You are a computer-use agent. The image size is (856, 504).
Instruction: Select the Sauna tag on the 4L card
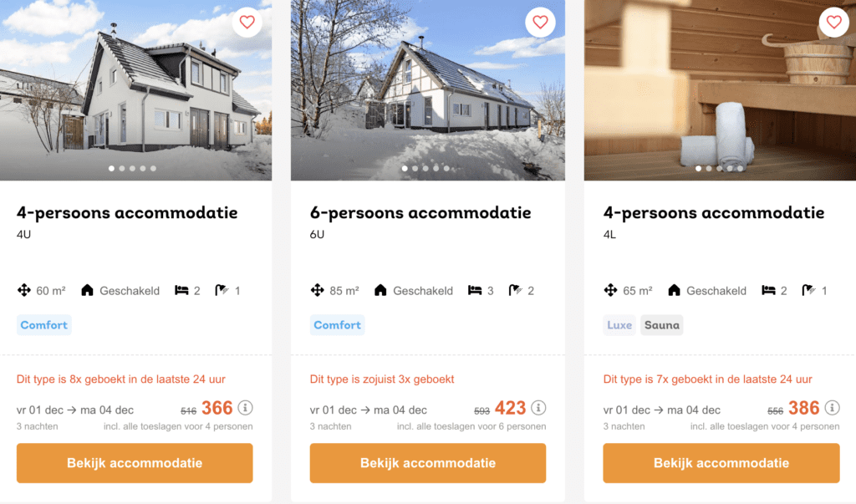click(662, 325)
